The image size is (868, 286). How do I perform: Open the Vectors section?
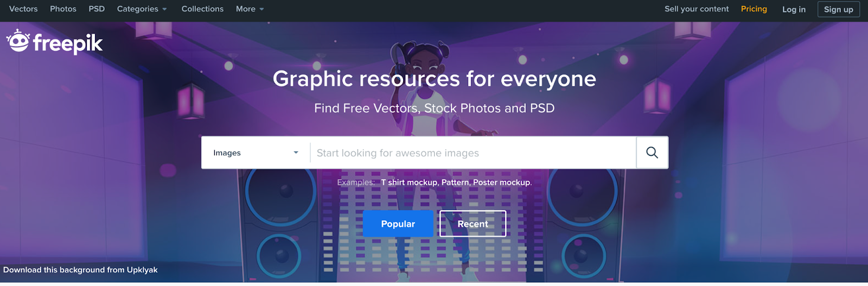point(23,9)
